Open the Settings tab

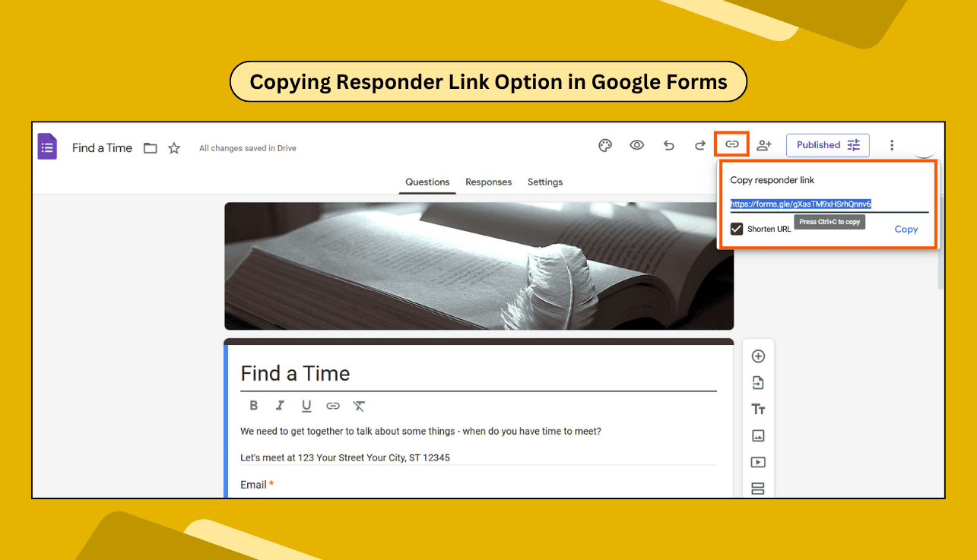click(544, 182)
